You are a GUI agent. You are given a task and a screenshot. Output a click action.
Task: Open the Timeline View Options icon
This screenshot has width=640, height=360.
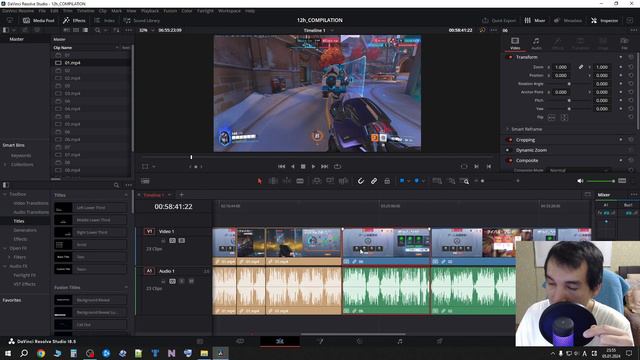(x=145, y=181)
